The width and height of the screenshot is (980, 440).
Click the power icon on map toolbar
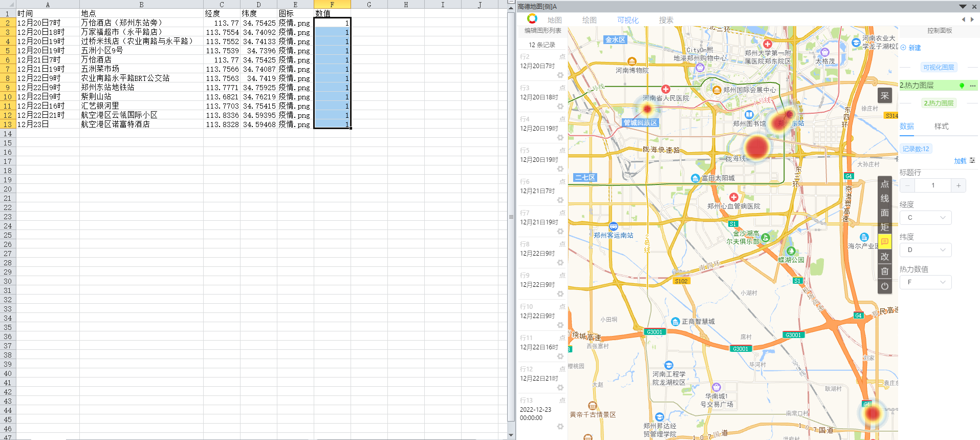pyautogui.click(x=885, y=286)
